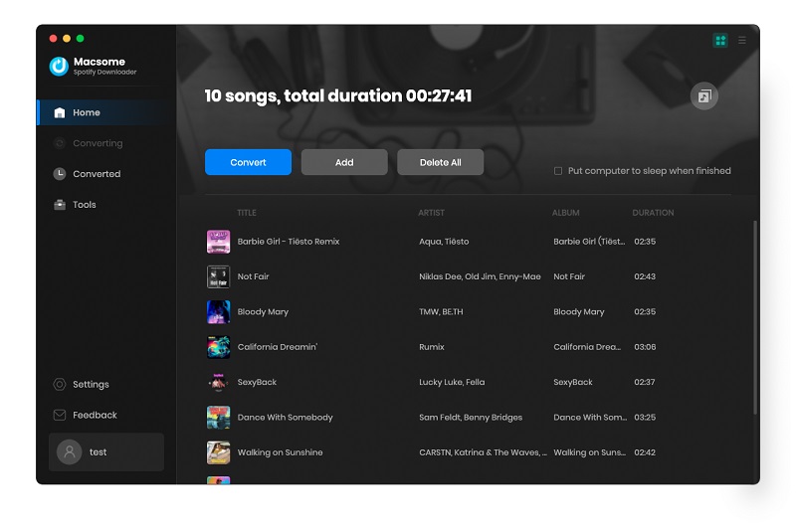Click the Macsome app logo icon
Image resolution: width=796 pixels, height=532 pixels.
(x=59, y=66)
